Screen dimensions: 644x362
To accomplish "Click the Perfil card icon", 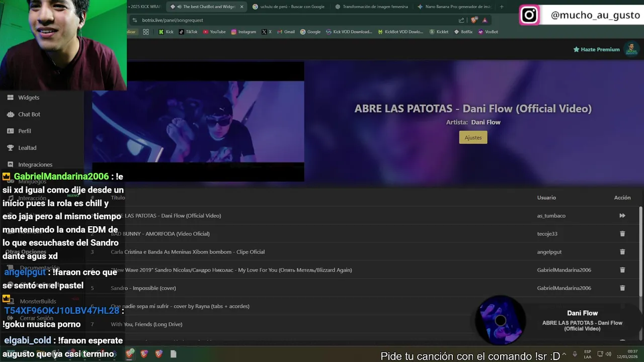I will tap(10, 131).
